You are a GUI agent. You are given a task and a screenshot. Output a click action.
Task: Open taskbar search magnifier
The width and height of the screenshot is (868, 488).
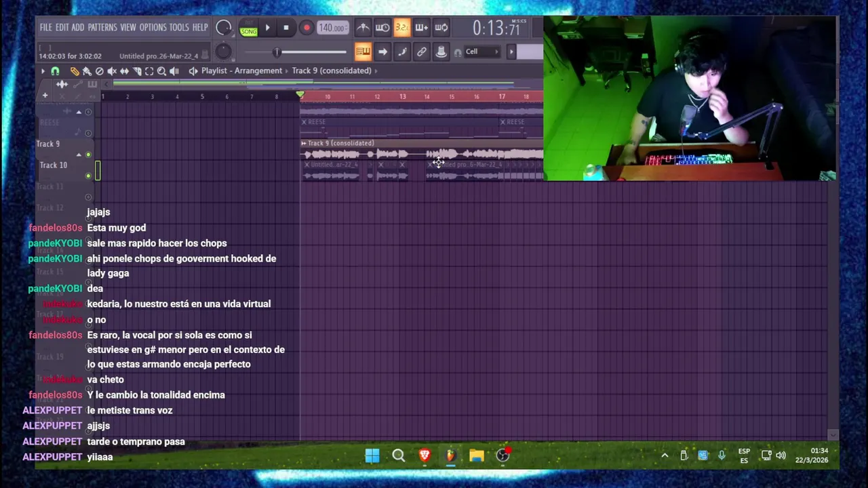click(399, 455)
